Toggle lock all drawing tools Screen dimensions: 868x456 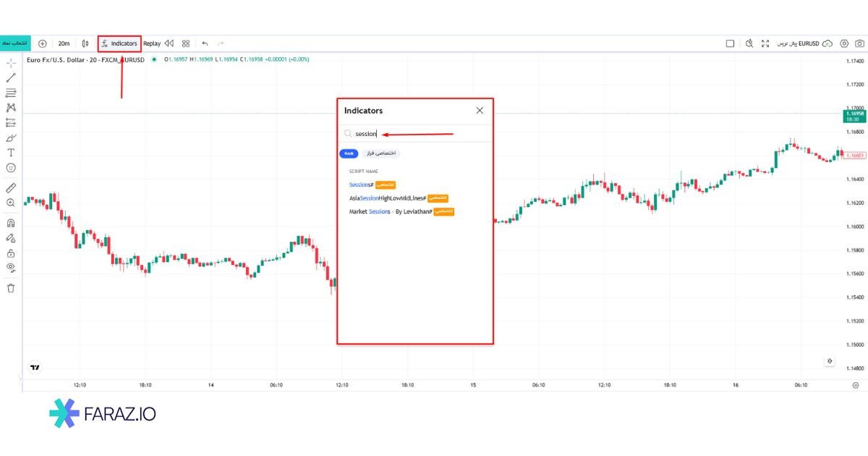(11, 253)
